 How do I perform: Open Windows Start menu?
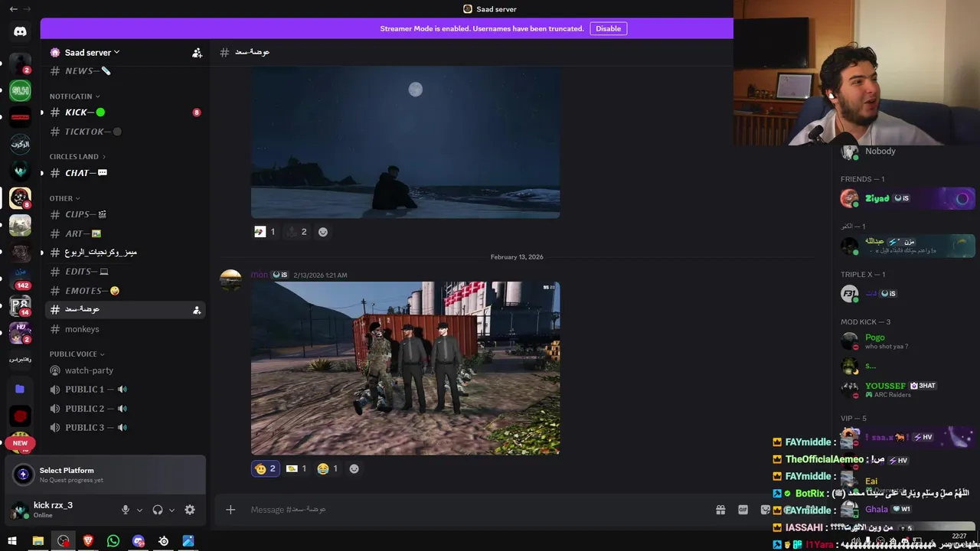12,541
